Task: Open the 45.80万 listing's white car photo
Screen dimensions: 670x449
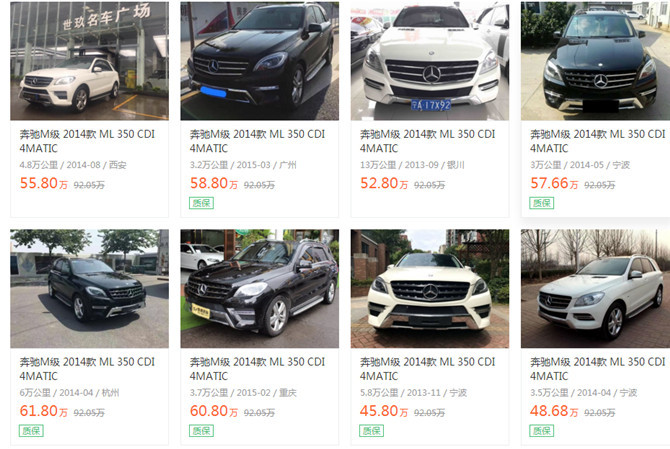Action: click(x=430, y=288)
